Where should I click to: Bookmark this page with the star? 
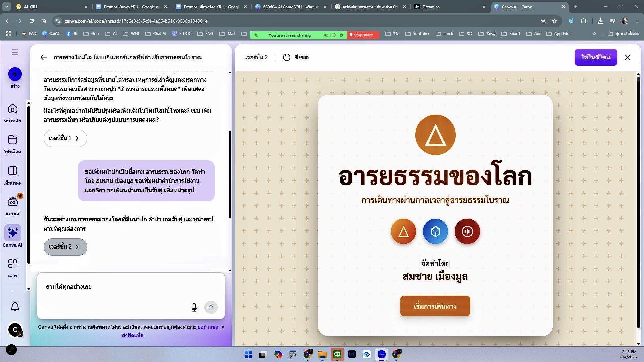pos(554,21)
